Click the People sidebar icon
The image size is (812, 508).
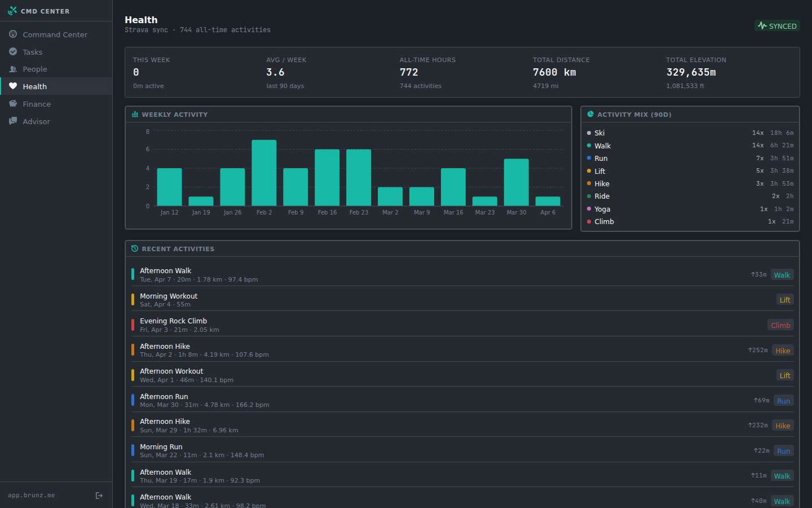pyautogui.click(x=13, y=69)
